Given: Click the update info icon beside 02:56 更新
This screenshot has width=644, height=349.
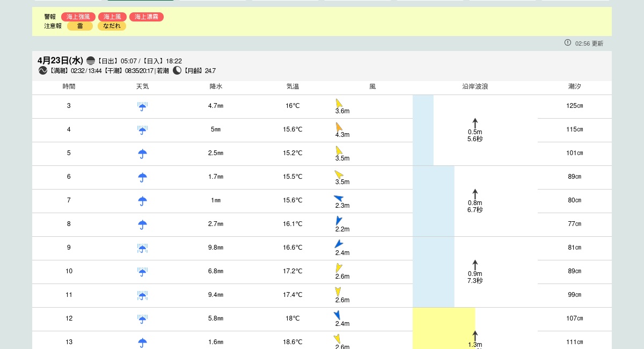Looking at the screenshot, I should tap(568, 43).
